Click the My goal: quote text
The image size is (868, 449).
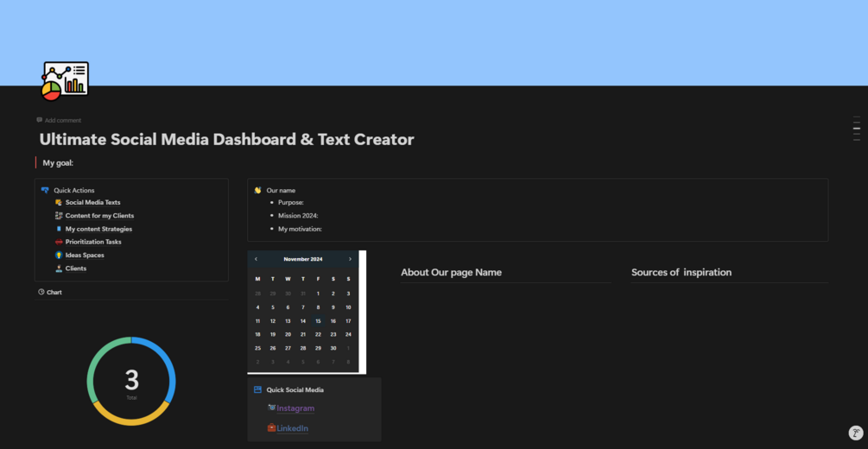58,163
